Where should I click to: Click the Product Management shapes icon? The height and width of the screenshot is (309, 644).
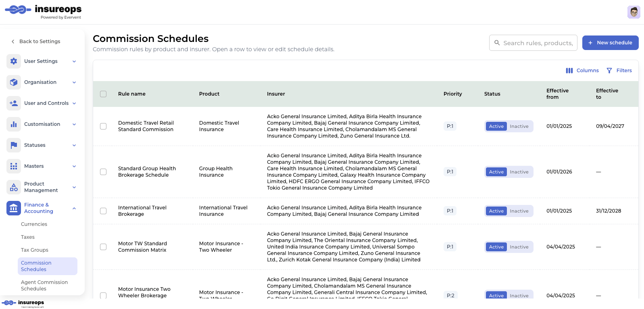click(x=14, y=187)
